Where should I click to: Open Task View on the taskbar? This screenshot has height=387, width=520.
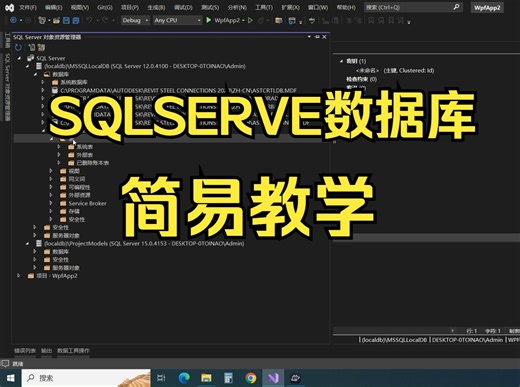pyautogui.click(x=161, y=378)
